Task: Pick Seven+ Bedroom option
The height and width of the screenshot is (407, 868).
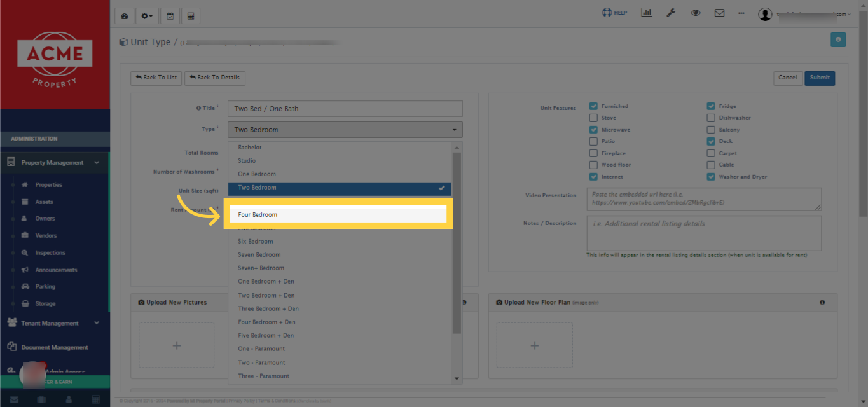Action: (x=340, y=268)
